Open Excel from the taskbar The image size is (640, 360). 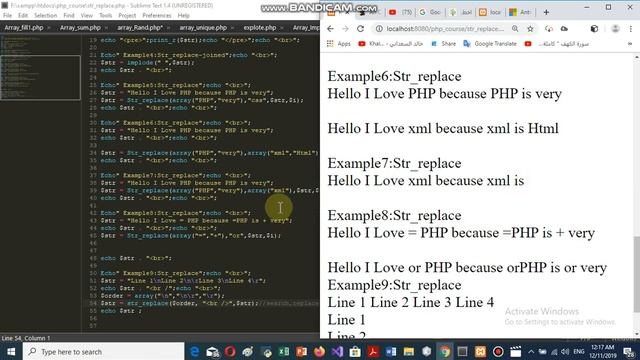[x=284, y=351]
